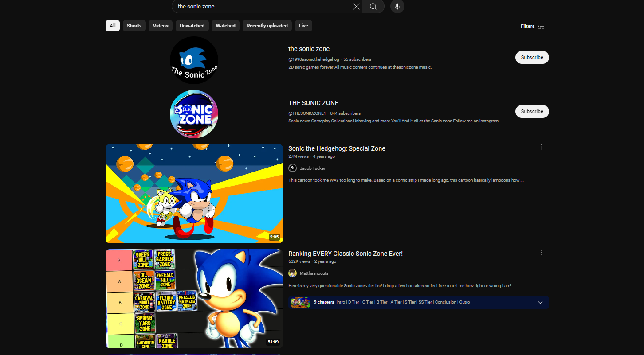Start voice search with the microphone icon
Screen dimensions: 644x355
pyautogui.click(x=397, y=6)
